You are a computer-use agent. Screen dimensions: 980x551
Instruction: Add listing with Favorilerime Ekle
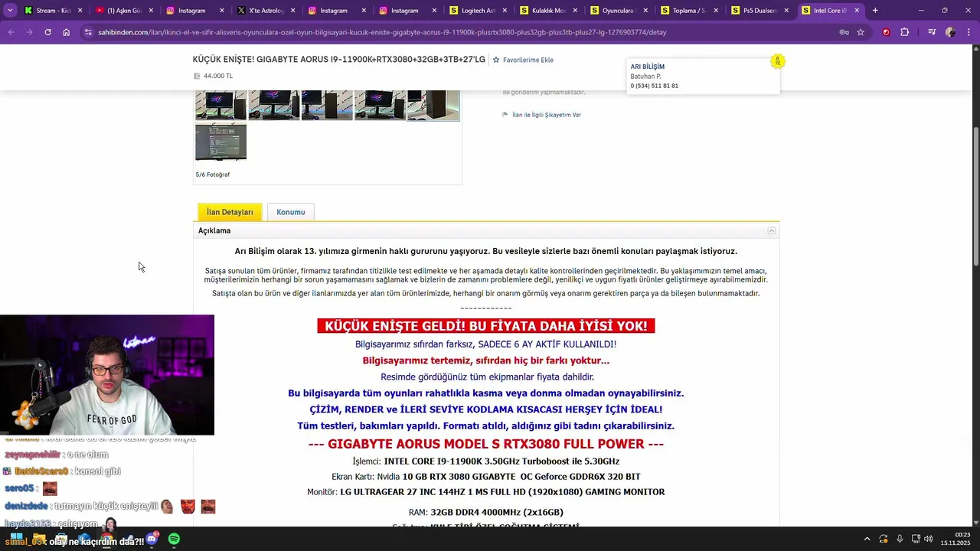coord(528,60)
